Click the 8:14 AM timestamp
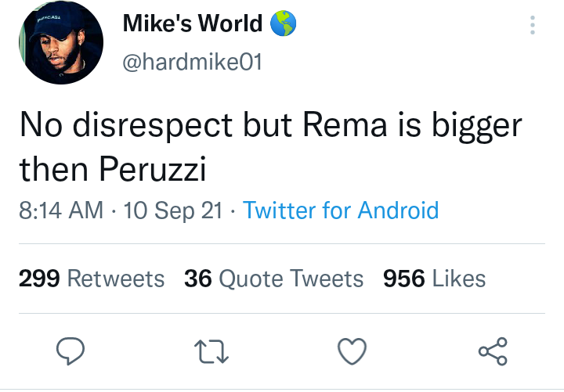564x392 pixels. (60, 210)
